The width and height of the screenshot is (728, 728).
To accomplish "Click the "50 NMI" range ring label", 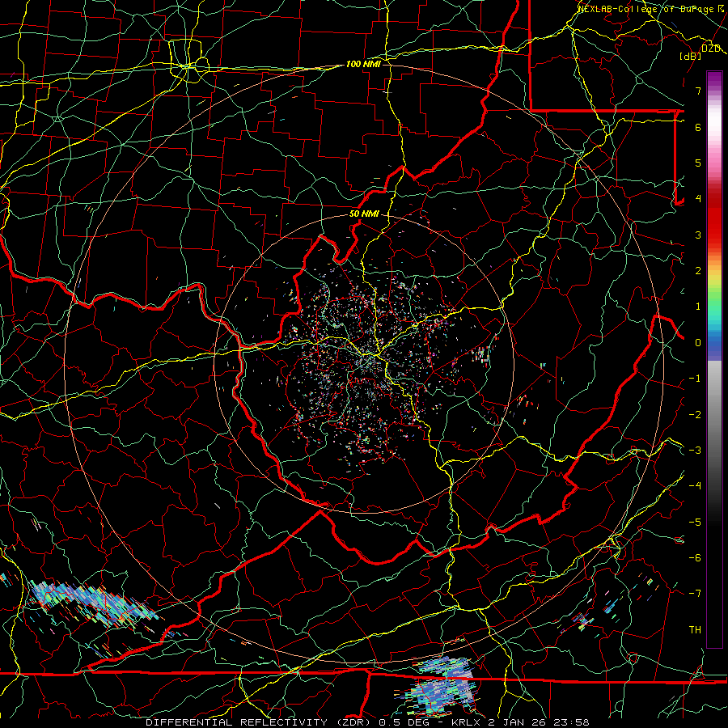I will (x=364, y=214).
